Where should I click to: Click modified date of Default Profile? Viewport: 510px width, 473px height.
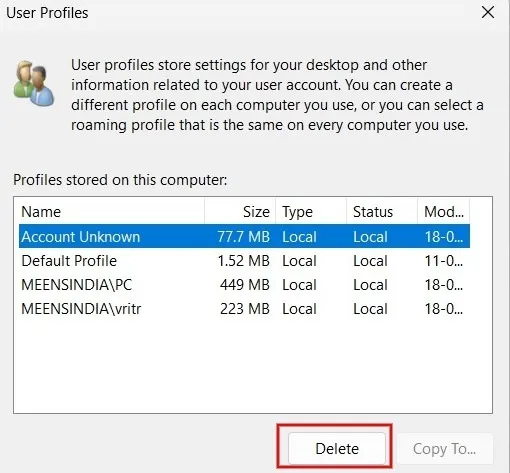(443, 261)
